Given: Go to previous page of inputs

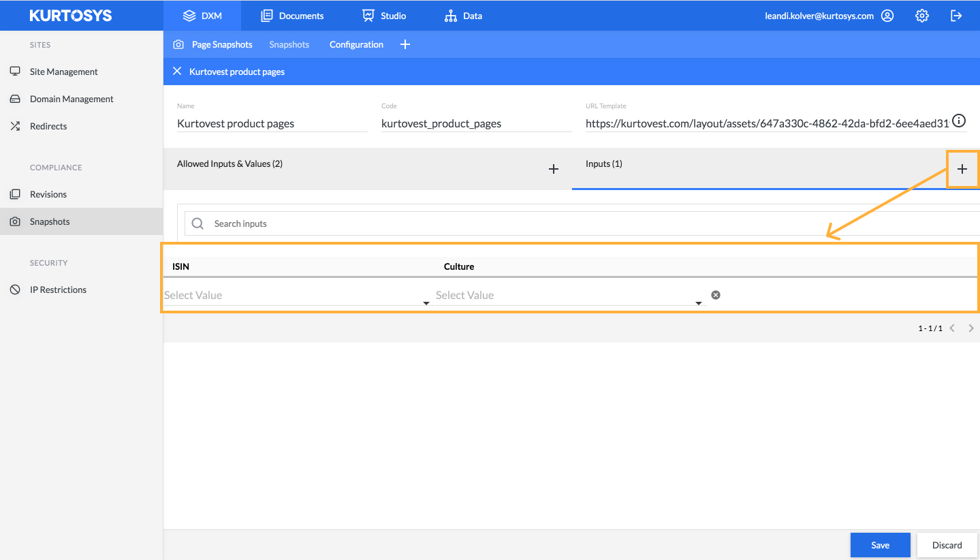Looking at the screenshot, I should point(952,328).
